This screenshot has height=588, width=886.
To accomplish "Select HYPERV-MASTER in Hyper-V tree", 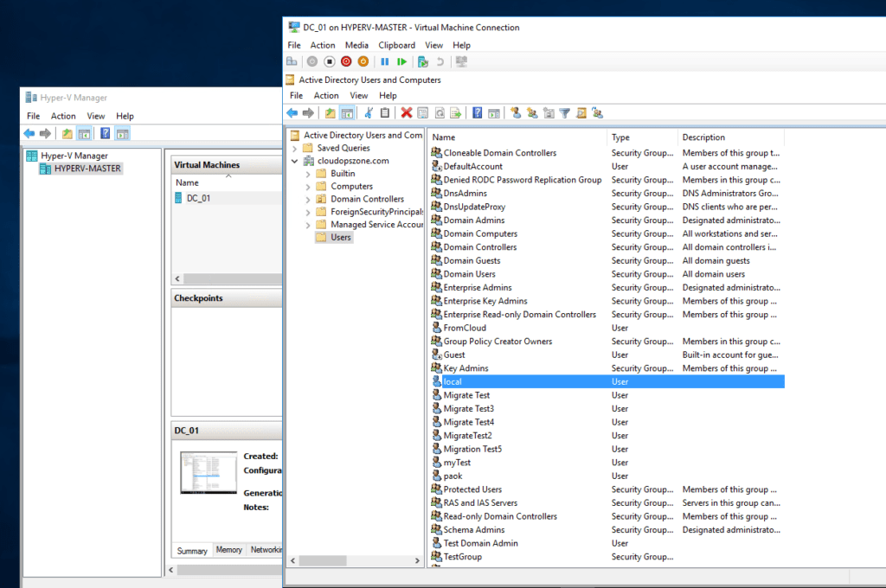I will (x=87, y=169).
